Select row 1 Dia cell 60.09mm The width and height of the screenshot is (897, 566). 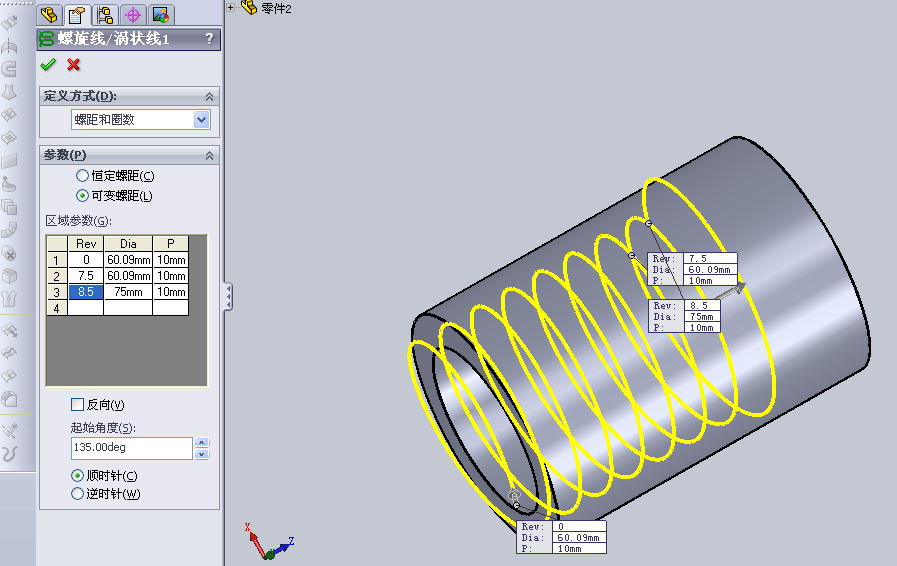tap(128, 259)
